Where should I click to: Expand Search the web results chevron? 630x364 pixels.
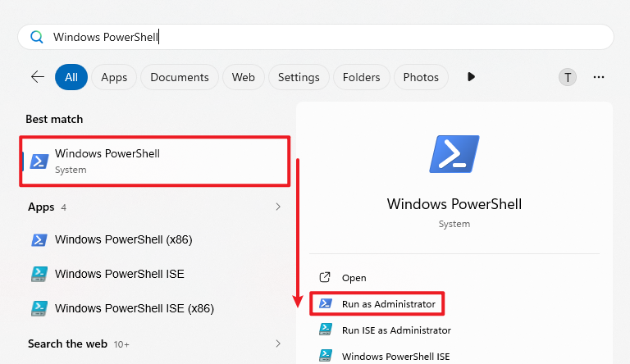[278, 344]
